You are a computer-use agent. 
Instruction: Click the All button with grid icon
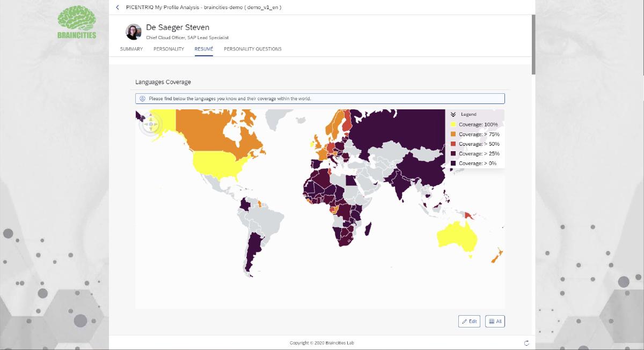coord(495,321)
